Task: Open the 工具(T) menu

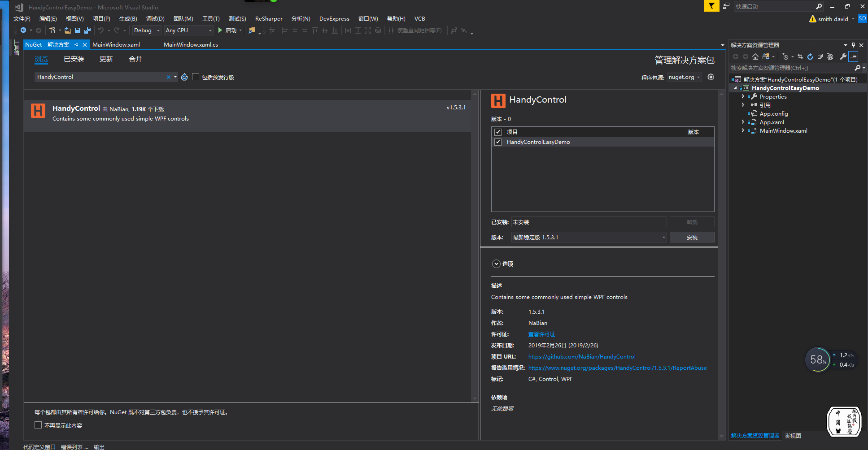Action: (x=211, y=18)
